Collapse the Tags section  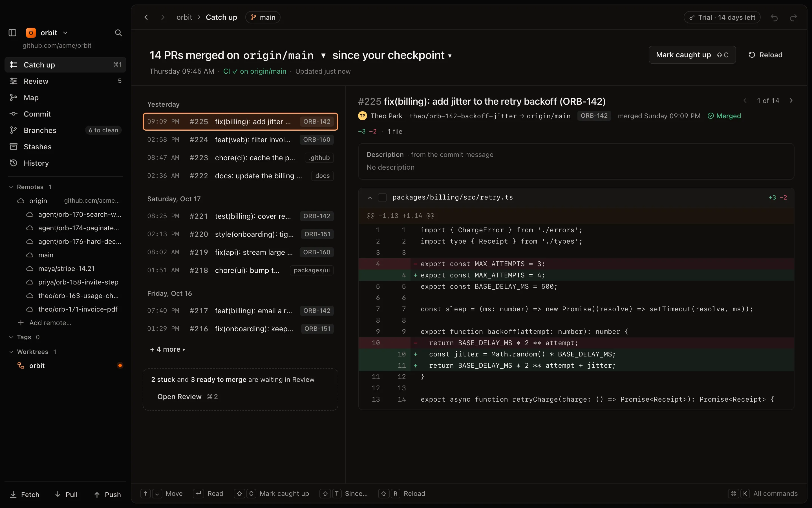[x=11, y=337]
